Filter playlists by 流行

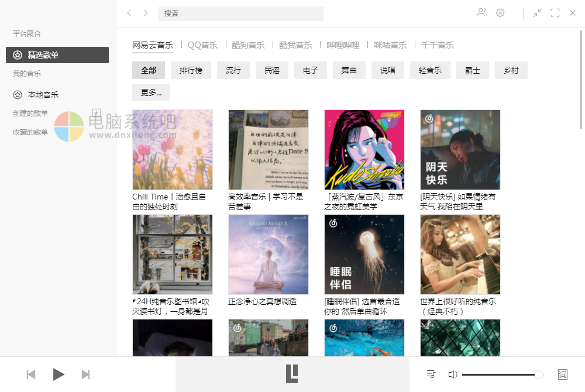pyautogui.click(x=233, y=70)
